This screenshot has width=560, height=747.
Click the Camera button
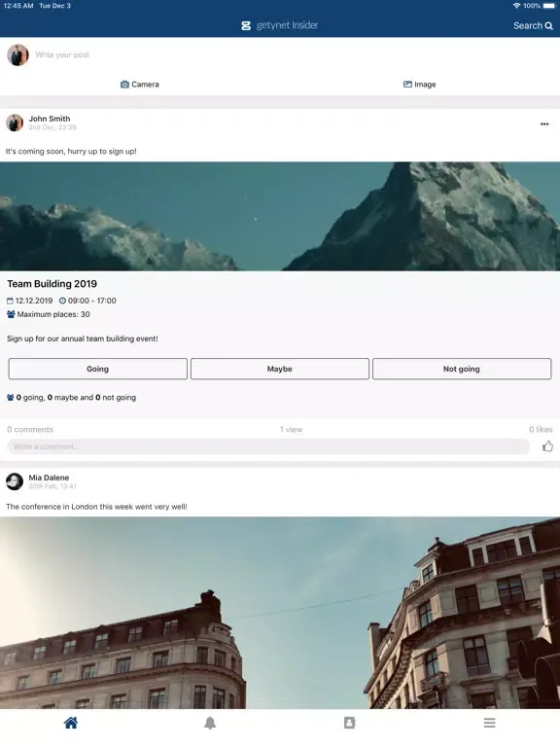click(140, 85)
